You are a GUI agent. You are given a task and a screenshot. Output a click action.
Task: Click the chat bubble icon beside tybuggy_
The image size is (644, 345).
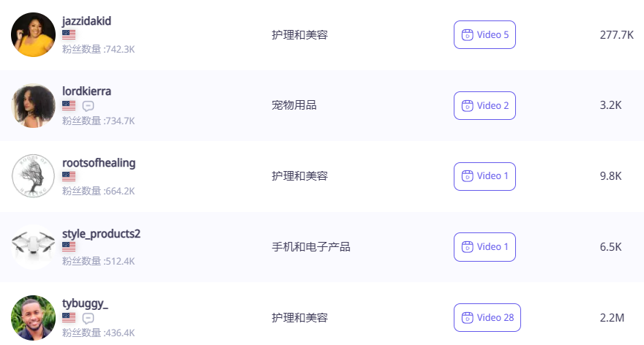click(x=89, y=318)
